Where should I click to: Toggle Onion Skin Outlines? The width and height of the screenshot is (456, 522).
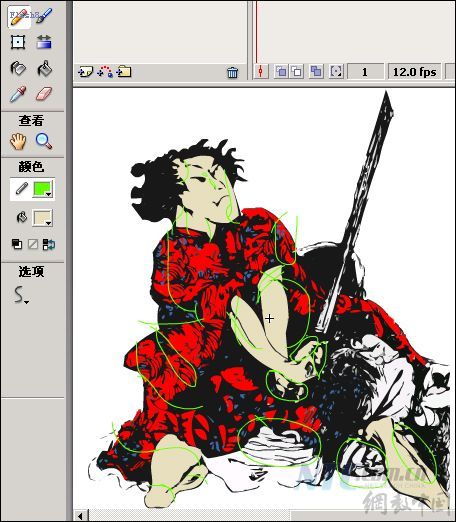pyautogui.click(x=296, y=71)
